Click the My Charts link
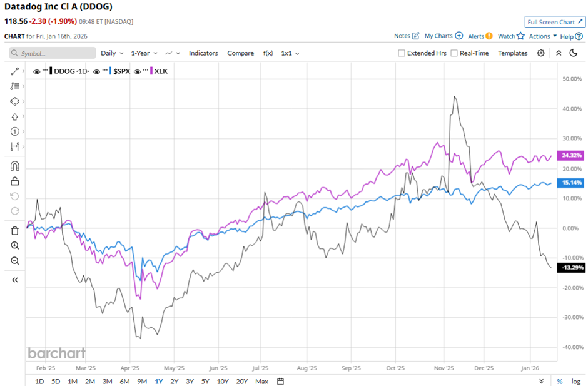Viewport: 588px width, 386px height. (x=438, y=36)
